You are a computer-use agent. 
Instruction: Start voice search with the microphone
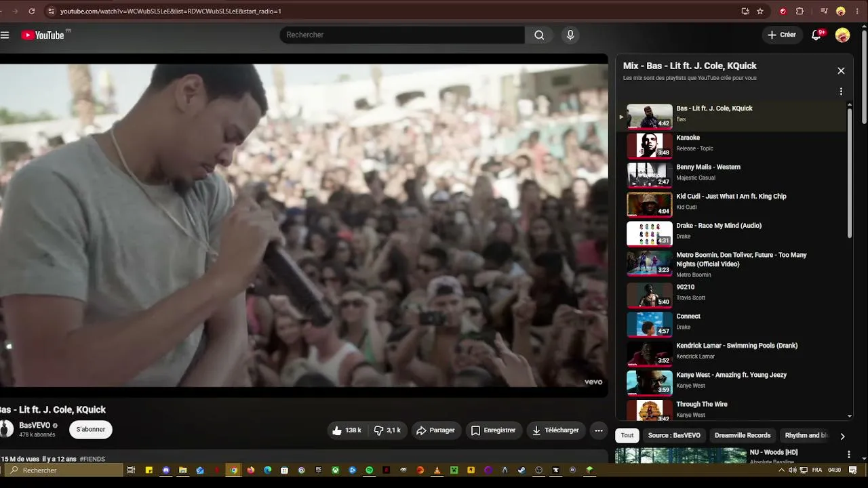[x=570, y=35]
